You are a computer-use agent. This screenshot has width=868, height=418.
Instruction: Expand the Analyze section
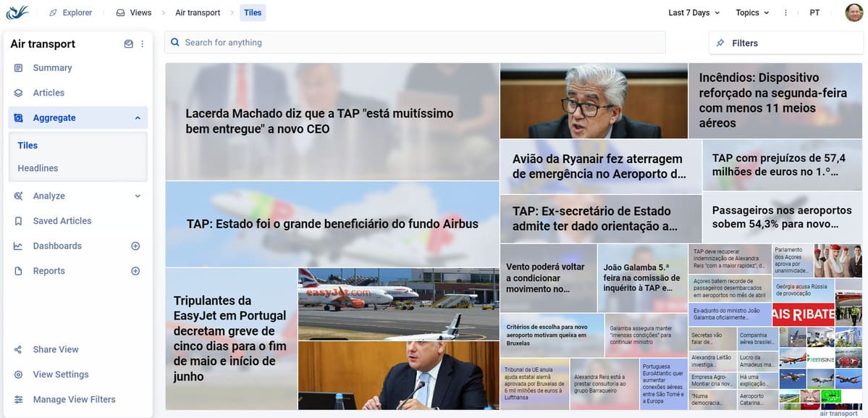[138, 196]
